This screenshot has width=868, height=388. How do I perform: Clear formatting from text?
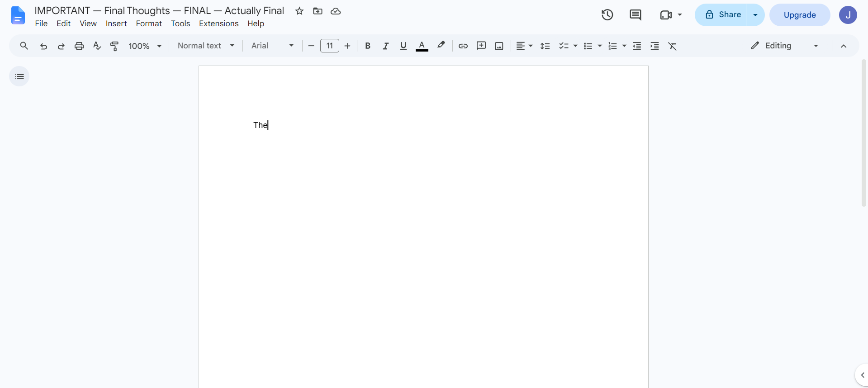673,46
